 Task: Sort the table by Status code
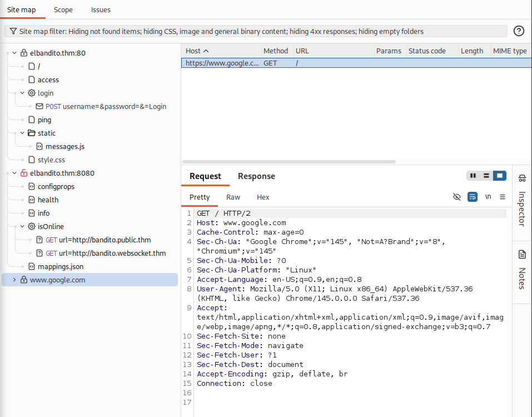click(432, 51)
